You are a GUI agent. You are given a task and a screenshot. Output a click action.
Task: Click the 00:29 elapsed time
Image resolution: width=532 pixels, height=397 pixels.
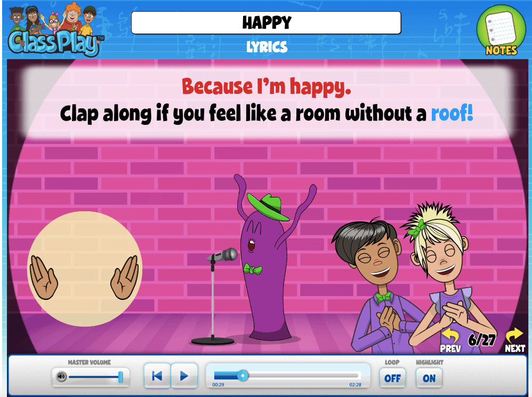(218, 385)
